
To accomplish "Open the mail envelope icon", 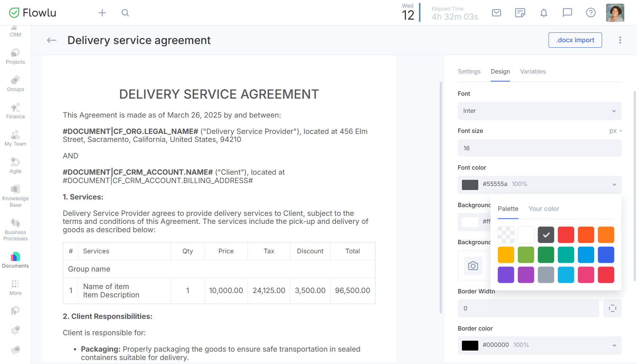I will (x=496, y=13).
